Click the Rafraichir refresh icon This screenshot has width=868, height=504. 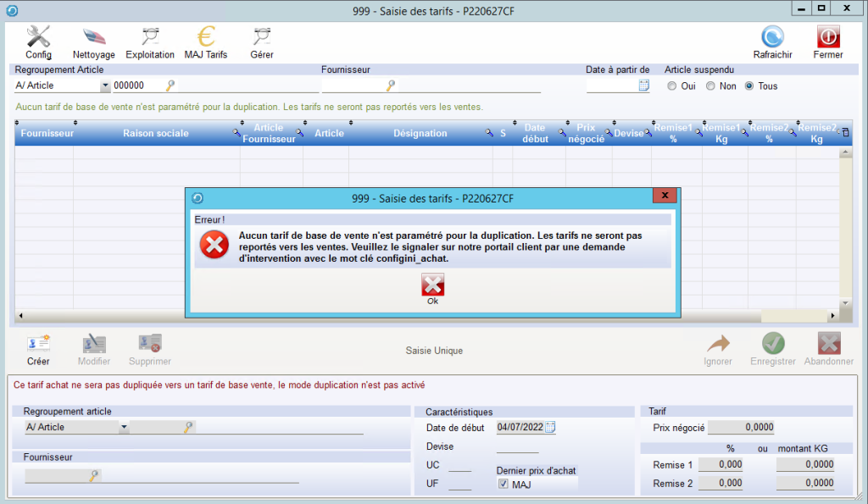click(772, 37)
